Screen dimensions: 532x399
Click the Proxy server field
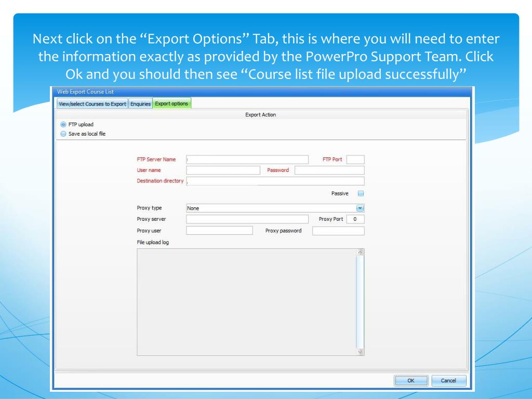tap(247, 219)
